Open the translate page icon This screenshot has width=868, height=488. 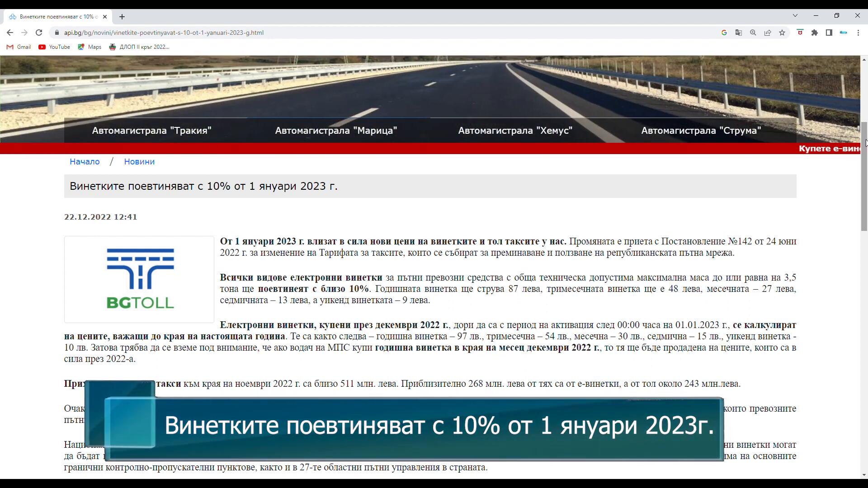[738, 33]
